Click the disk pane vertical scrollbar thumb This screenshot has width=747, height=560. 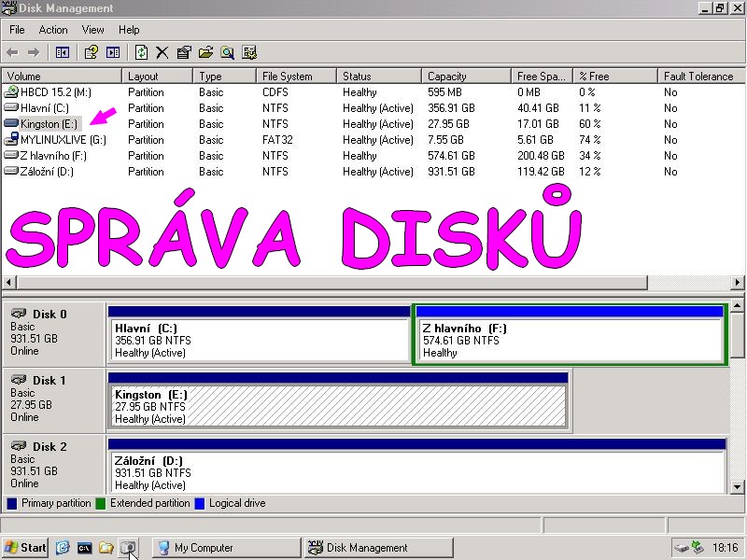pyautogui.click(x=737, y=335)
